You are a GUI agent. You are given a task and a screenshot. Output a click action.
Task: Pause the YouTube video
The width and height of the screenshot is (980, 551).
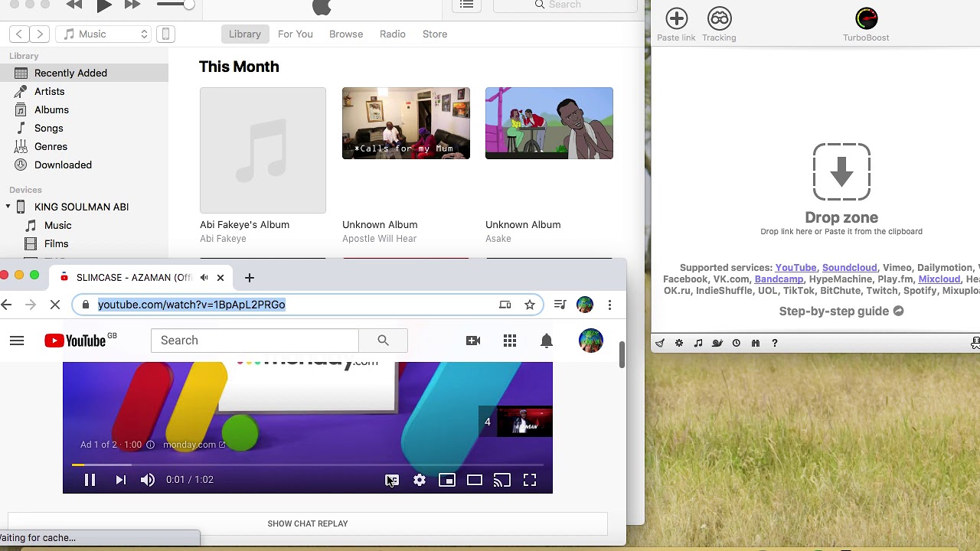click(90, 480)
